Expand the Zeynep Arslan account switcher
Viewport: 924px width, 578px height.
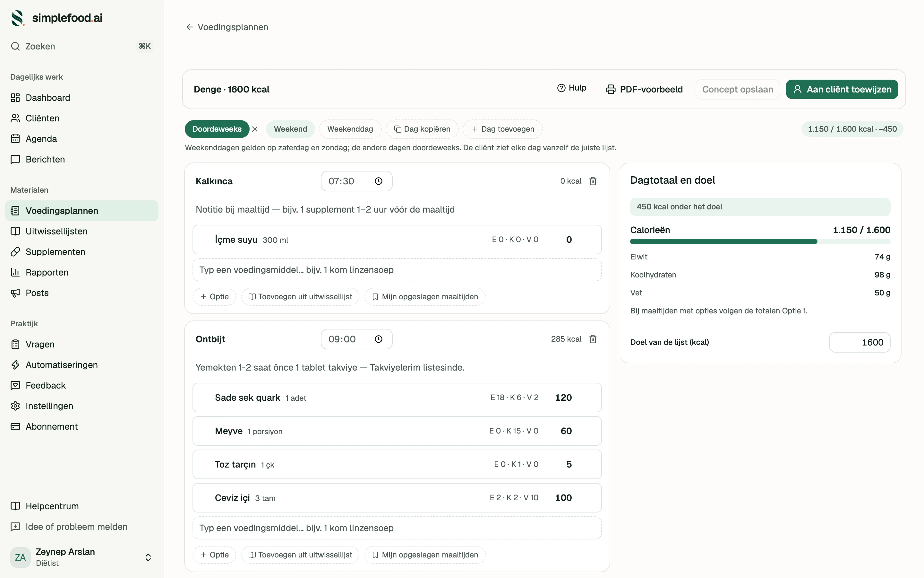click(148, 557)
